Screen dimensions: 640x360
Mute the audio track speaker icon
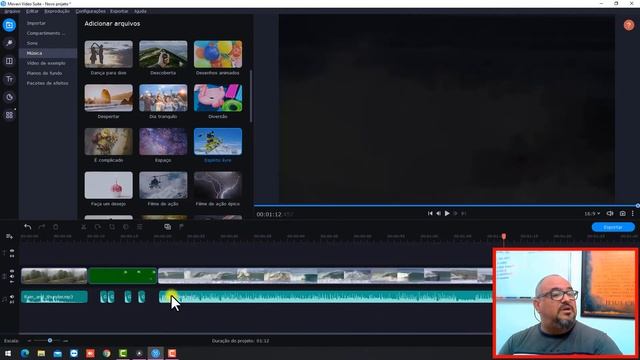pos(12,297)
